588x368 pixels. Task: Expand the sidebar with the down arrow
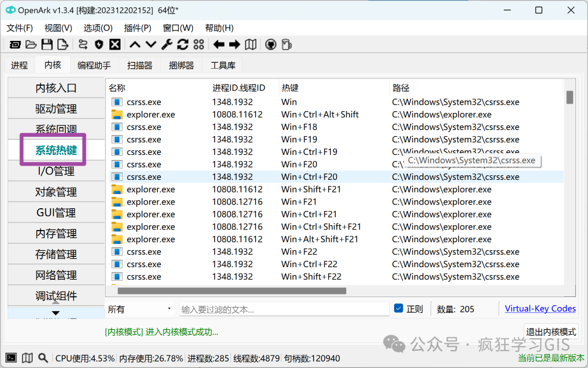click(x=55, y=312)
